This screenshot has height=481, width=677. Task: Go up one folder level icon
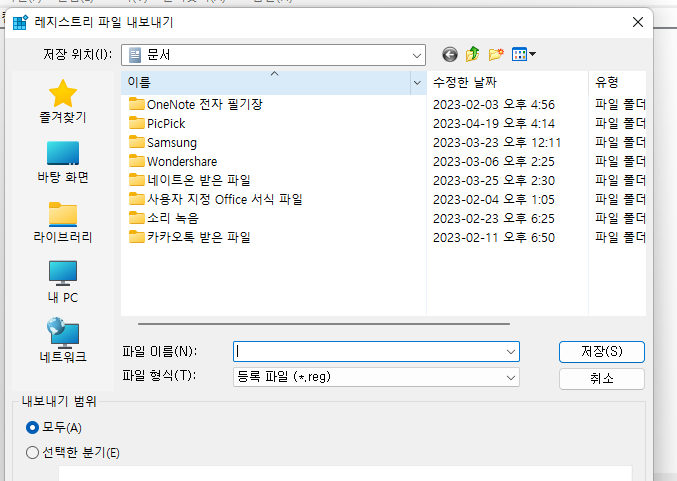pos(473,54)
